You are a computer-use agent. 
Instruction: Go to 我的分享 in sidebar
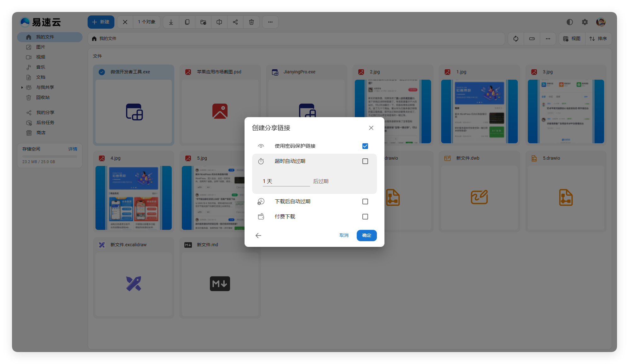(45, 113)
